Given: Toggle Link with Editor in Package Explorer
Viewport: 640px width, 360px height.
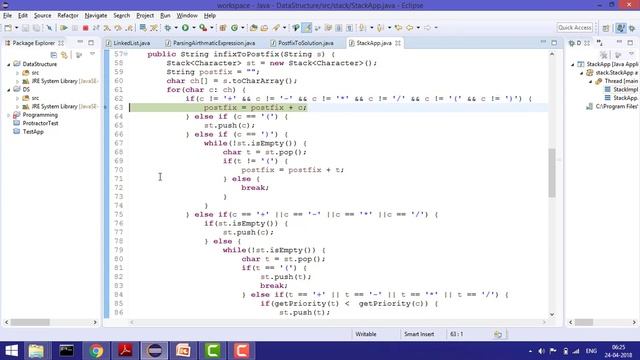Looking at the screenshot, I should pyautogui.click(x=64, y=55).
